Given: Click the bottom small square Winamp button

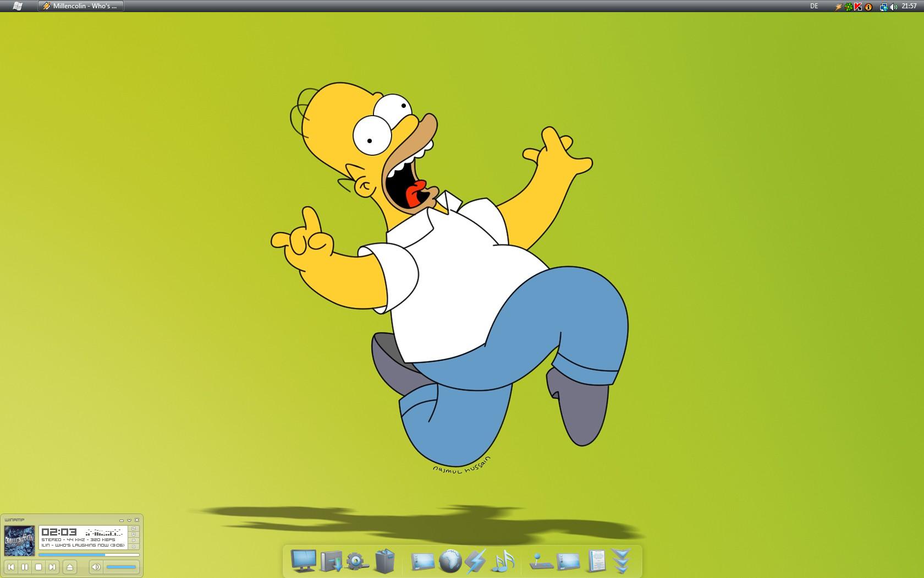Looking at the screenshot, I should tap(134, 547).
